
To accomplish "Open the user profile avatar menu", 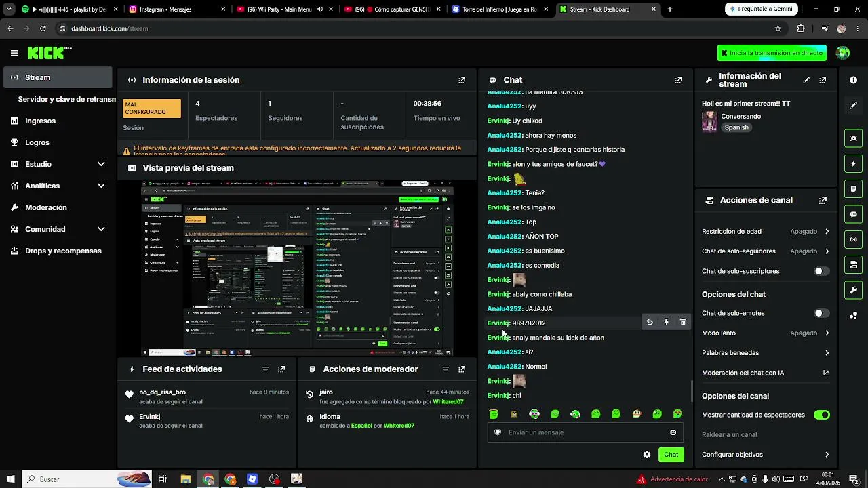I will pyautogui.click(x=843, y=53).
